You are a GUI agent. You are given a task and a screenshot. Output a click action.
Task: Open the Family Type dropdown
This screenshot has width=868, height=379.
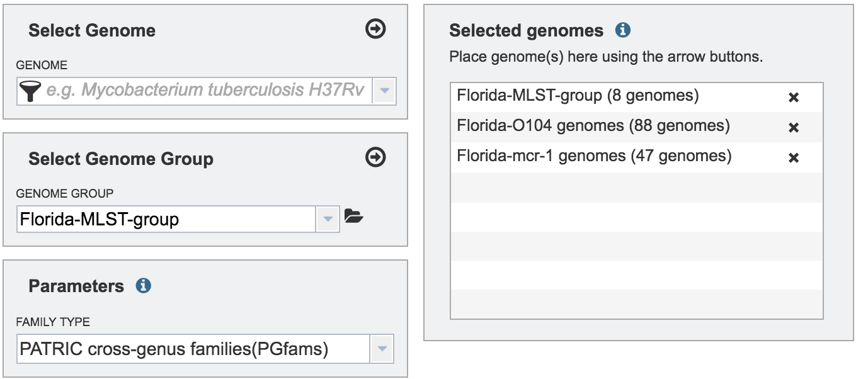click(382, 349)
